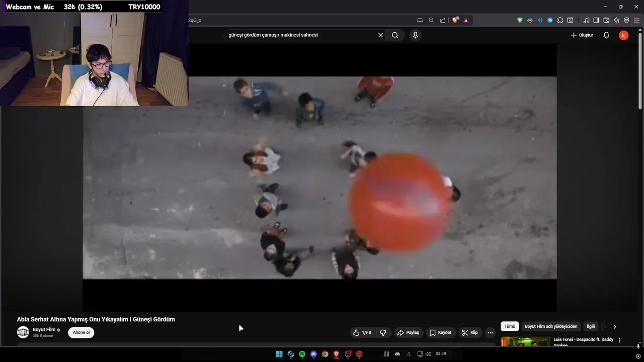Image resolution: width=644 pixels, height=362 pixels.
Task: Open the Brave Rewards triangle icon
Action: tap(466, 20)
